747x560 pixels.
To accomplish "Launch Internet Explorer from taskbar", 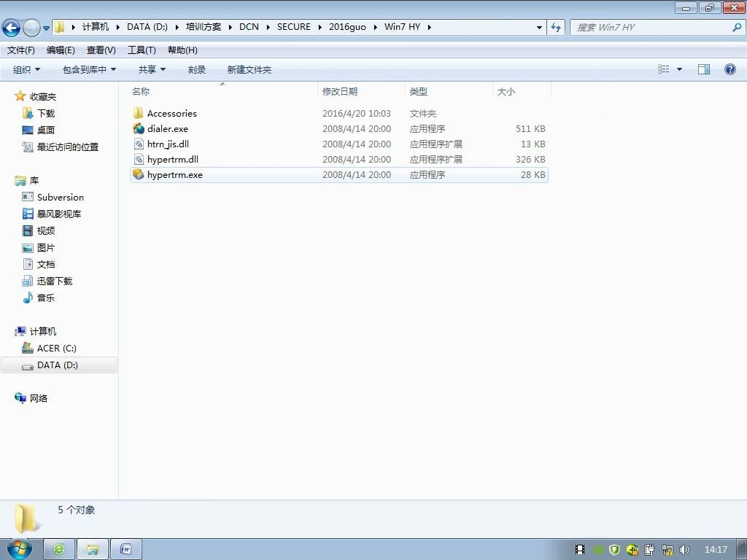I will tap(59, 549).
